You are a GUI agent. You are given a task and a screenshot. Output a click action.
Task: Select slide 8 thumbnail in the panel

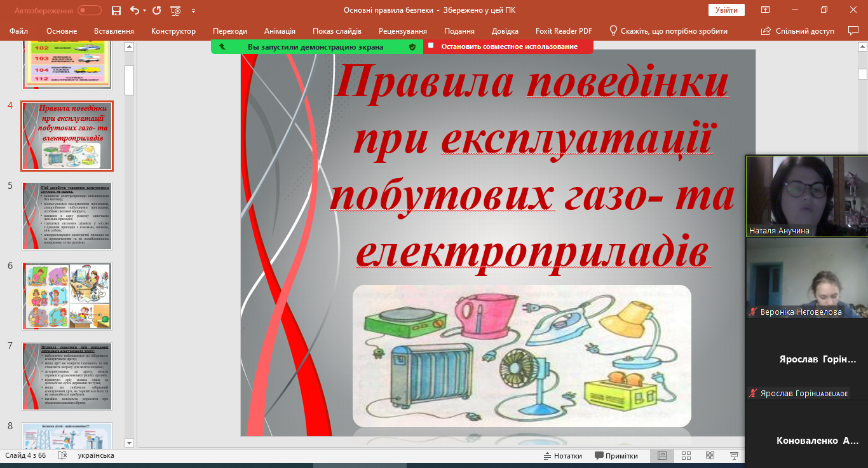click(x=67, y=436)
